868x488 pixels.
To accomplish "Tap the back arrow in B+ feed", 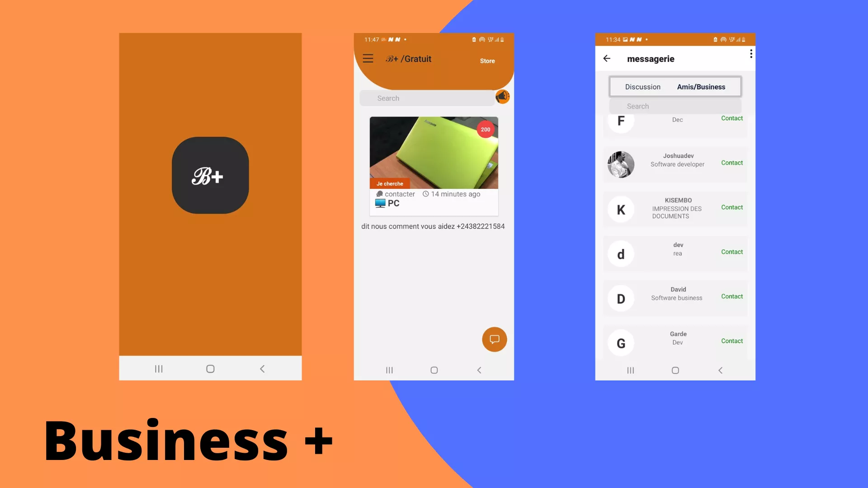I will click(479, 370).
